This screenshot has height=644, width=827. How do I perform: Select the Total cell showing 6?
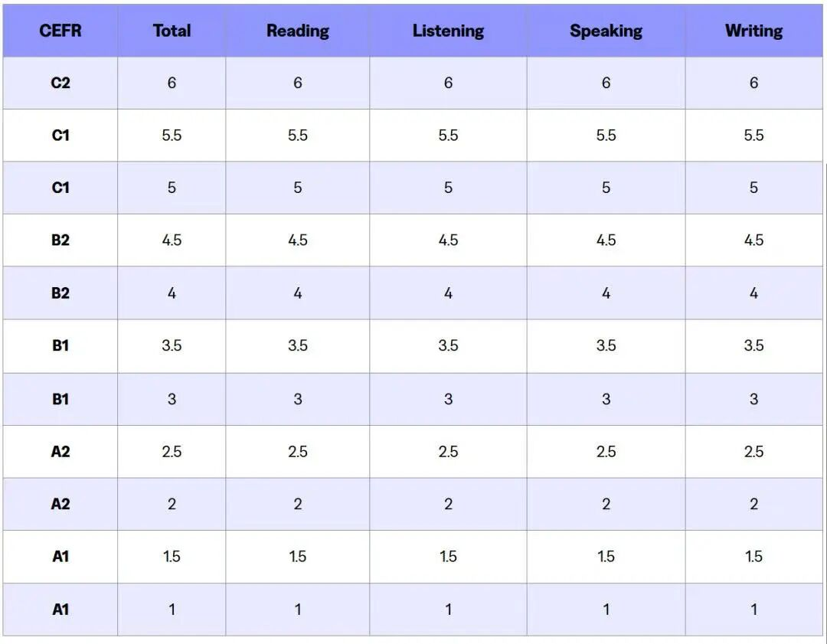[172, 83]
